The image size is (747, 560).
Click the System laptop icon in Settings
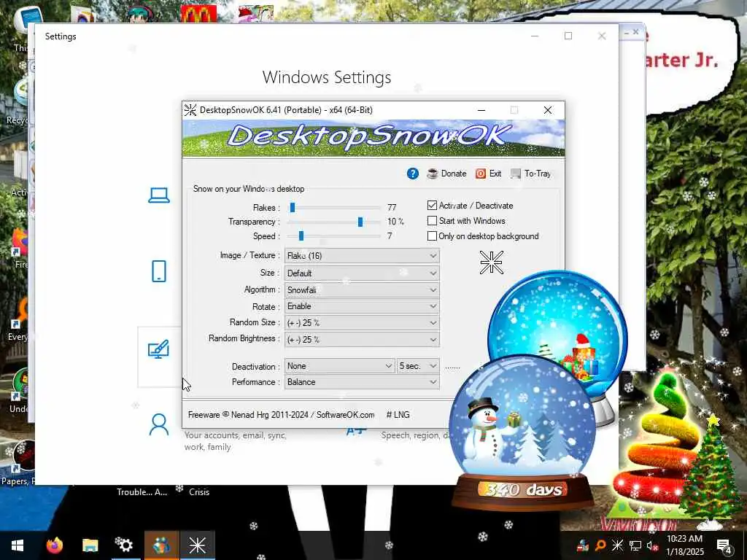158,195
